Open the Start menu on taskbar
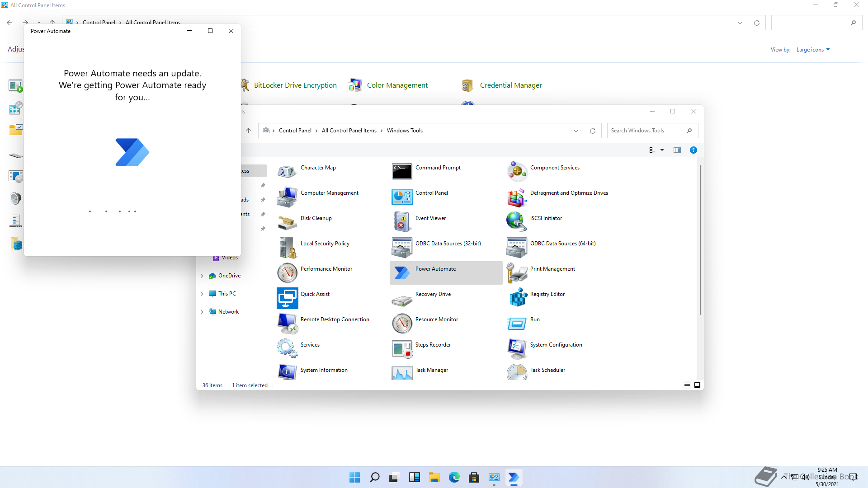 coord(355,477)
